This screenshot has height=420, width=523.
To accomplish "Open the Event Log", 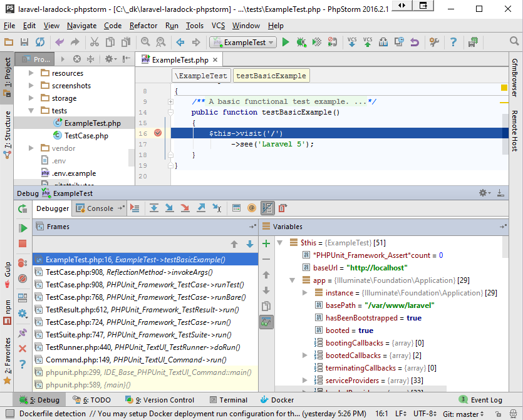I will coord(480,400).
